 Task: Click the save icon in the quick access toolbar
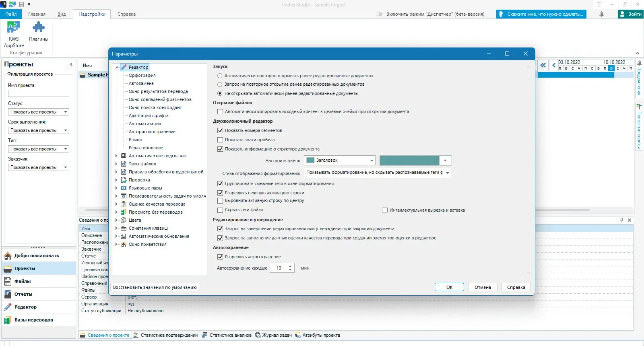pos(21,4)
